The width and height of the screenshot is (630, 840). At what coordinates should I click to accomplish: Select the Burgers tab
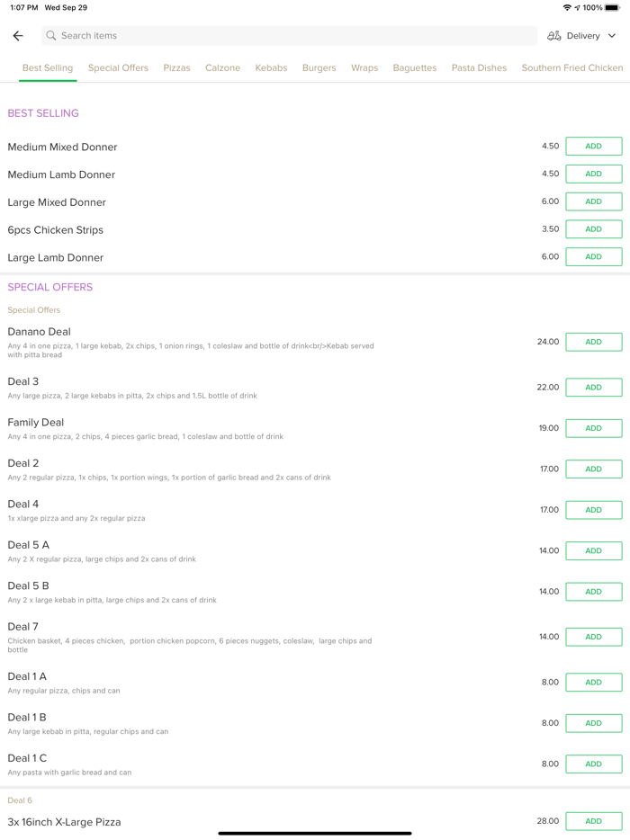coord(319,68)
